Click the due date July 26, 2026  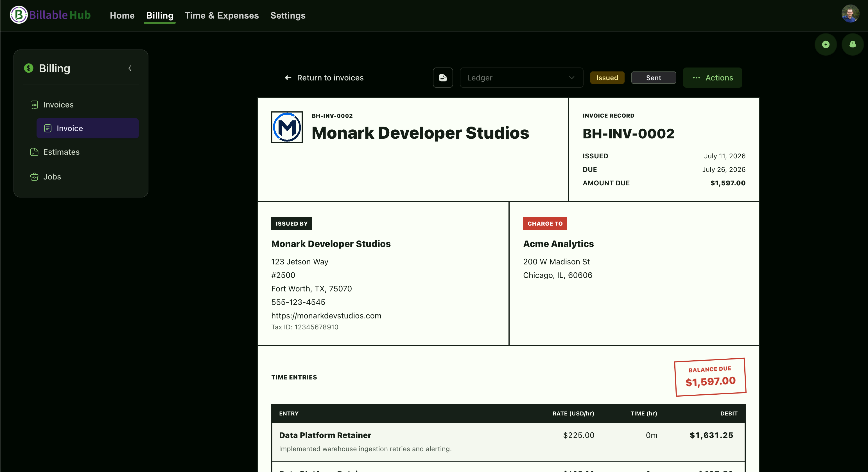724,170
